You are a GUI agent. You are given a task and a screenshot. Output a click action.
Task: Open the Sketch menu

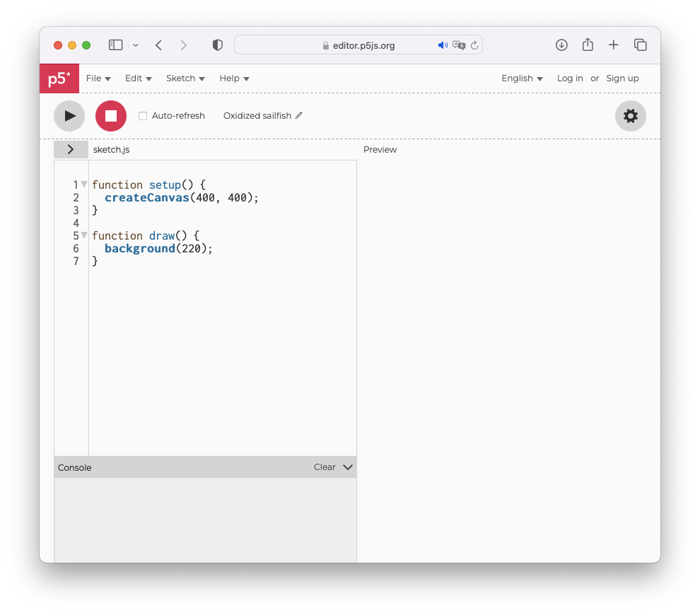[x=185, y=78]
